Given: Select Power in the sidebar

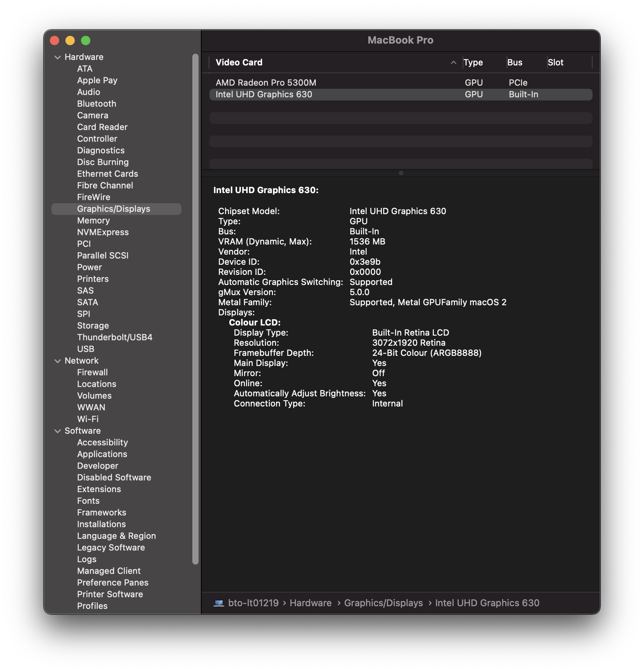Looking at the screenshot, I should click(x=89, y=267).
